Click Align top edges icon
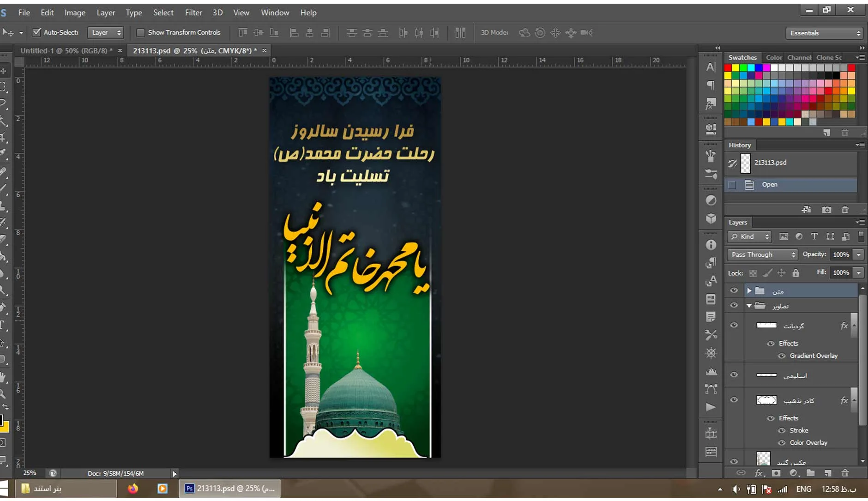868x501 pixels. tap(243, 32)
